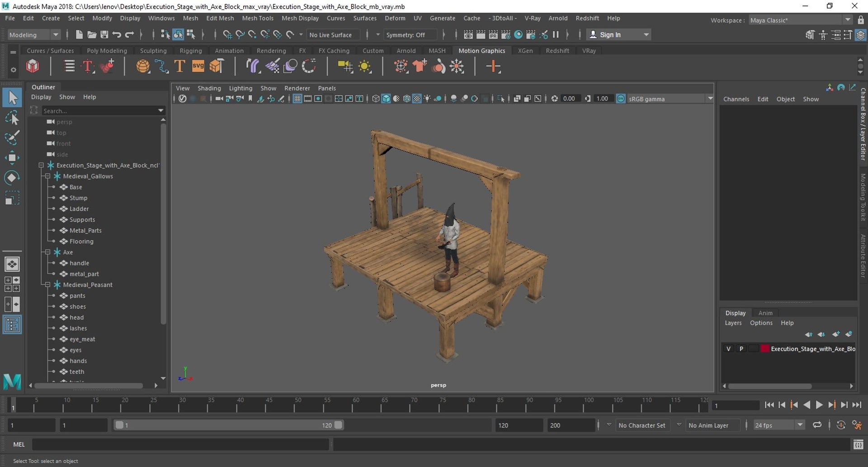Image resolution: width=868 pixels, height=467 pixels.
Task: Click the plus sign shelf icon
Action: tap(493, 67)
